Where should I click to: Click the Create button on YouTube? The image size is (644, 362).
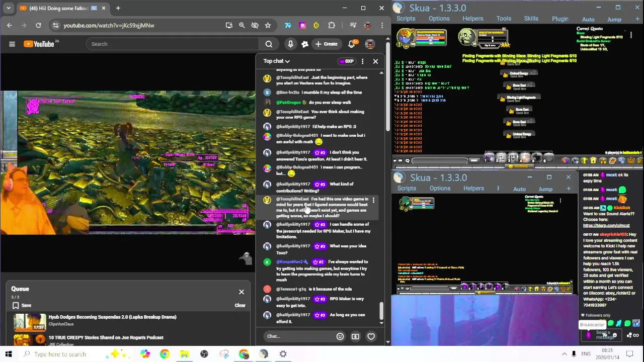click(x=327, y=44)
